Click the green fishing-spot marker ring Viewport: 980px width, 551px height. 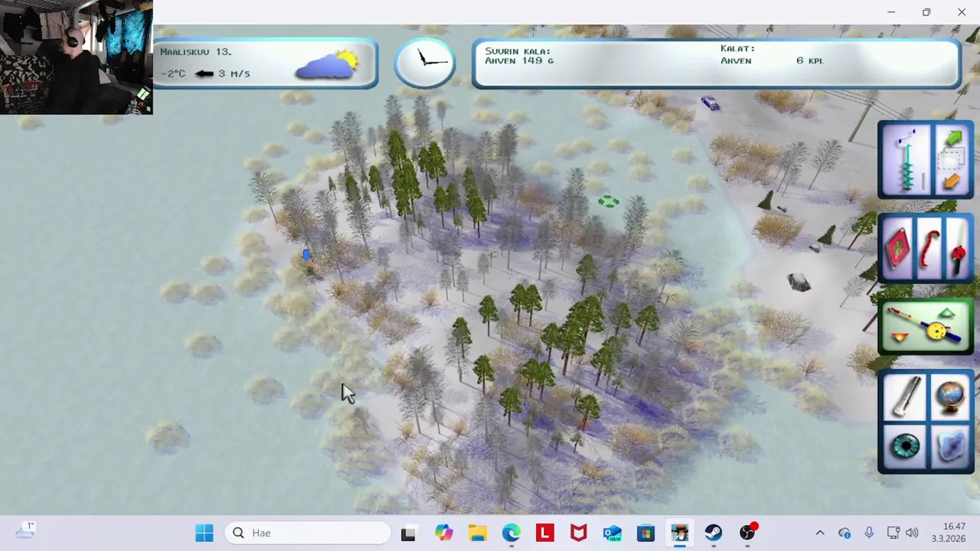click(608, 201)
